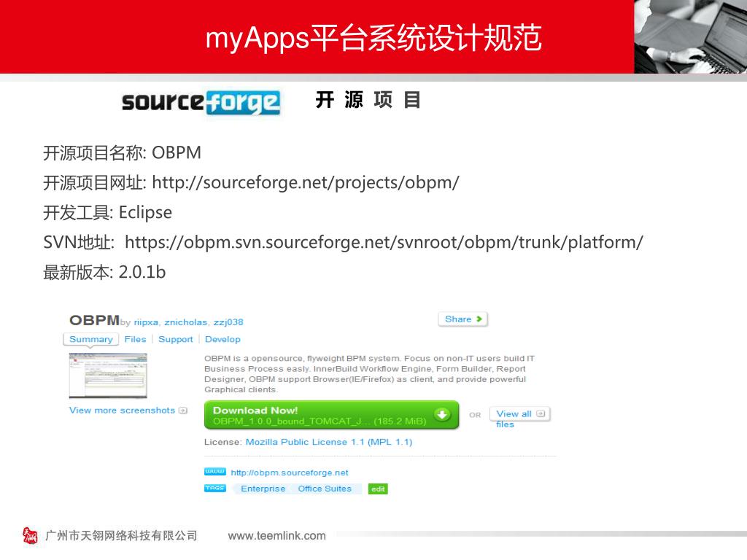Click the OBPM description paragraph

(369, 374)
